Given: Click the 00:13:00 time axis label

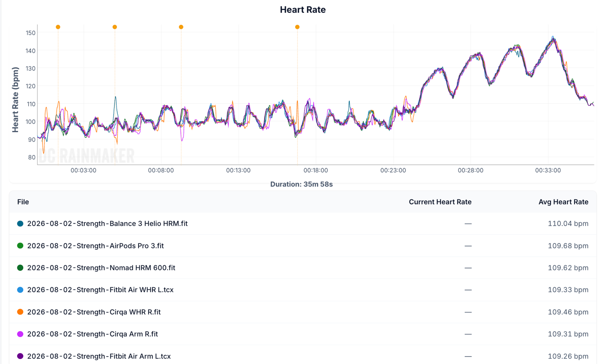Looking at the screenshot, I should (238, 170).
